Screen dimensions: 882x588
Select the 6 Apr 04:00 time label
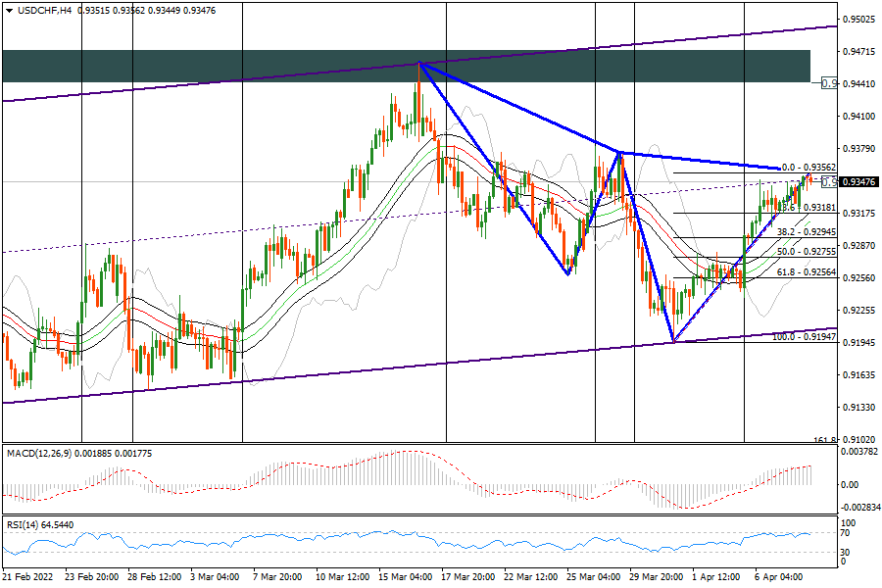coord(777,577)
